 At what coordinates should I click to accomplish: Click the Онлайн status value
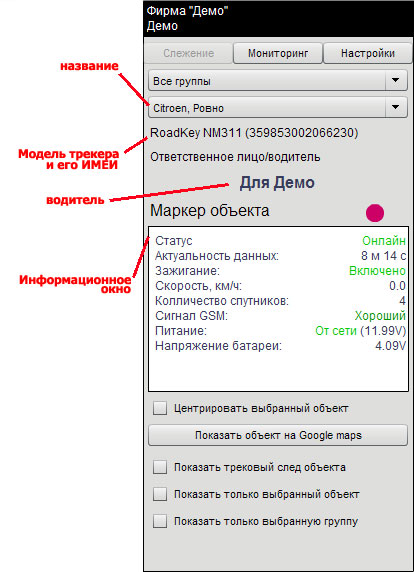[384, 241]
